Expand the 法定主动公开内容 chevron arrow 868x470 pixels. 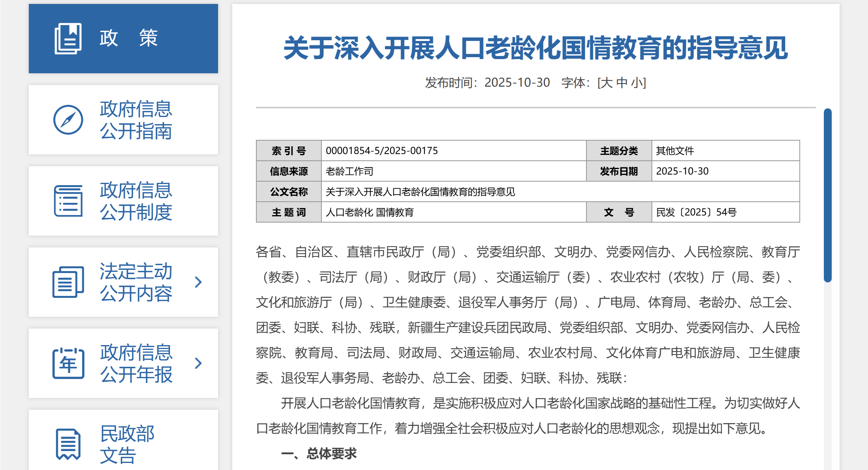[x=198, y=282]
